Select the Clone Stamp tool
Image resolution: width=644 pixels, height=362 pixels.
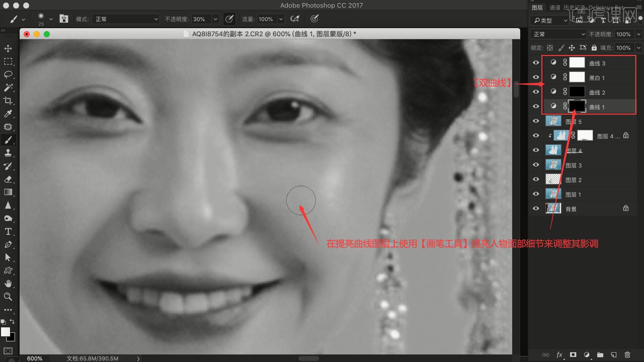[8, 153]
